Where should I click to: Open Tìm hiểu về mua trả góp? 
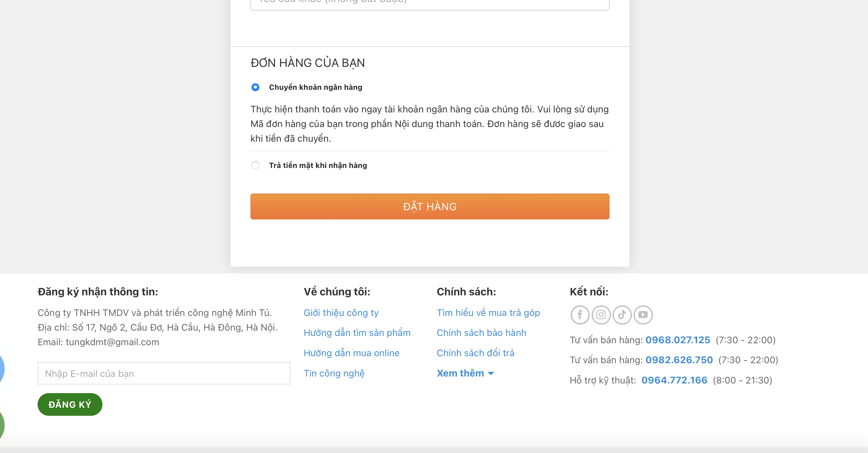tap(488, 313)
